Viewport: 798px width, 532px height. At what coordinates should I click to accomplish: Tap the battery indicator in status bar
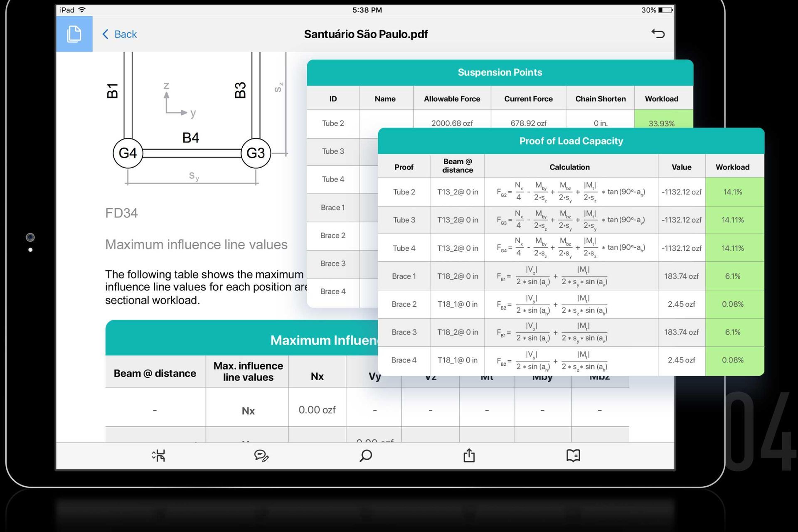click(665, 10)
